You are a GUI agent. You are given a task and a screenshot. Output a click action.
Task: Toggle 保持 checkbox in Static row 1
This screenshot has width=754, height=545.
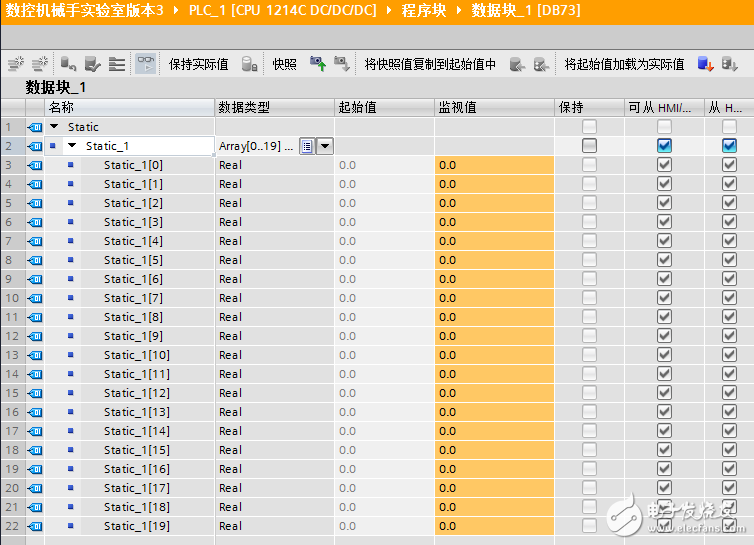pyautogui.click(x=589, y=127)
